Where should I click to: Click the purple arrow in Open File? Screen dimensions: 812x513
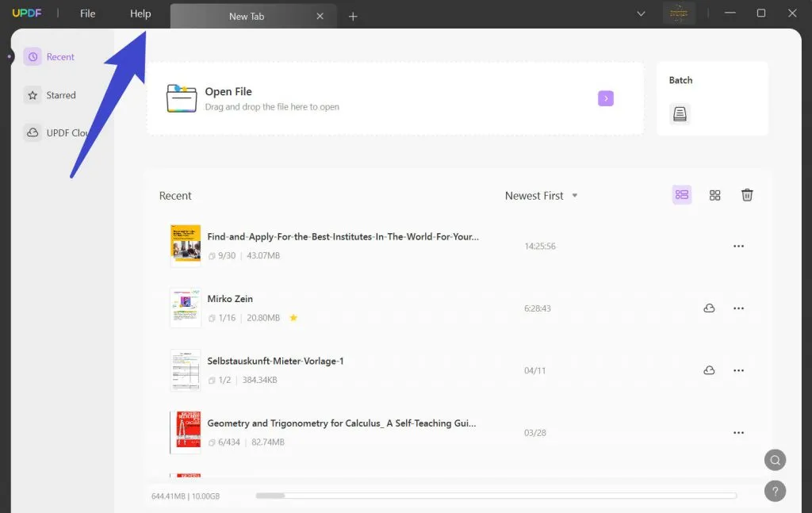(x=605, y=98)
